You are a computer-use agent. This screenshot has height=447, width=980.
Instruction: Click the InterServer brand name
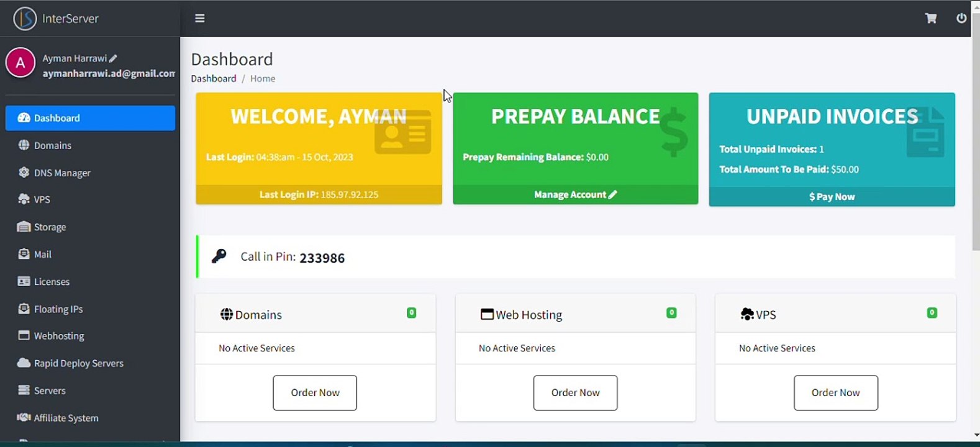[x=70, y=19]
